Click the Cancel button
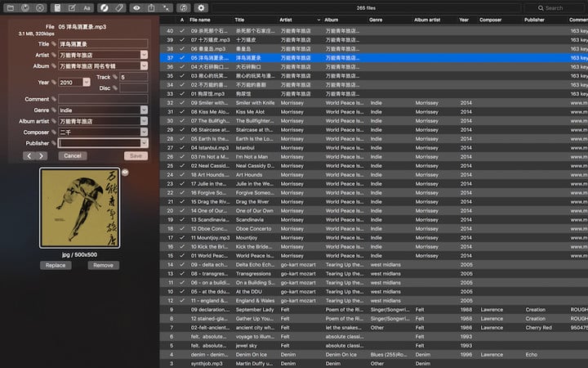Image resolution: width=588 pixels, height=368 pixels. click(73, 156)
